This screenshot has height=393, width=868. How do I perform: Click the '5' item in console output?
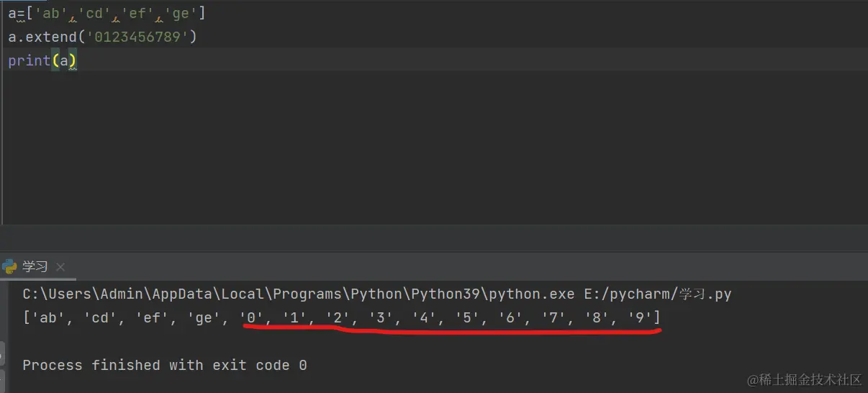[467, 317]
